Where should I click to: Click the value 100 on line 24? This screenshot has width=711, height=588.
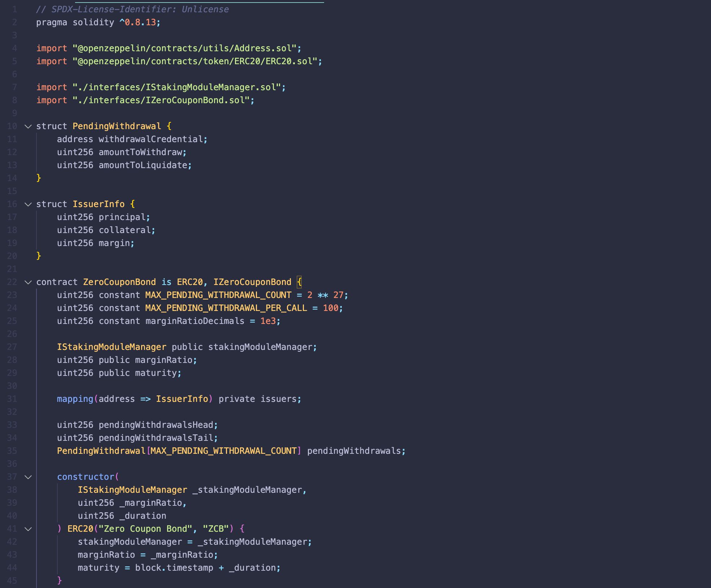(331, 308)
